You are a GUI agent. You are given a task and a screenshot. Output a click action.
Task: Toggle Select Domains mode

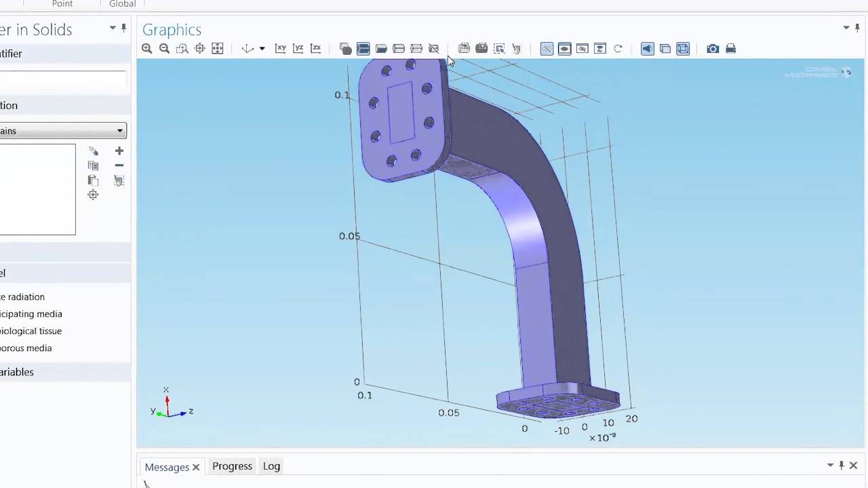pos(363,48)
